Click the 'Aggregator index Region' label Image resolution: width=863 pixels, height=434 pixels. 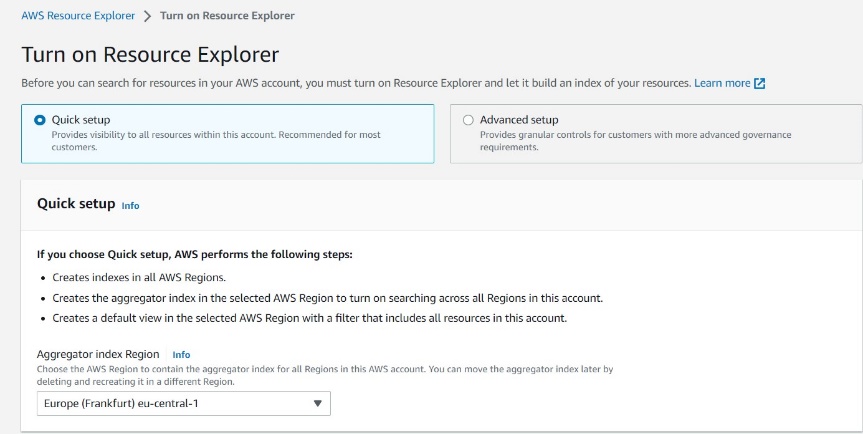coord(98,354)
